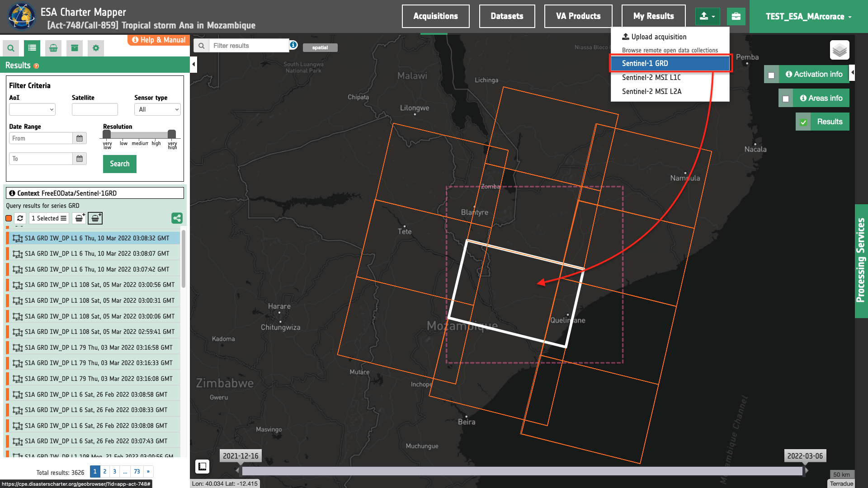Screen dimensions: 868x488
Task: Open the archive box tab icon
Action: click(75, 48)
